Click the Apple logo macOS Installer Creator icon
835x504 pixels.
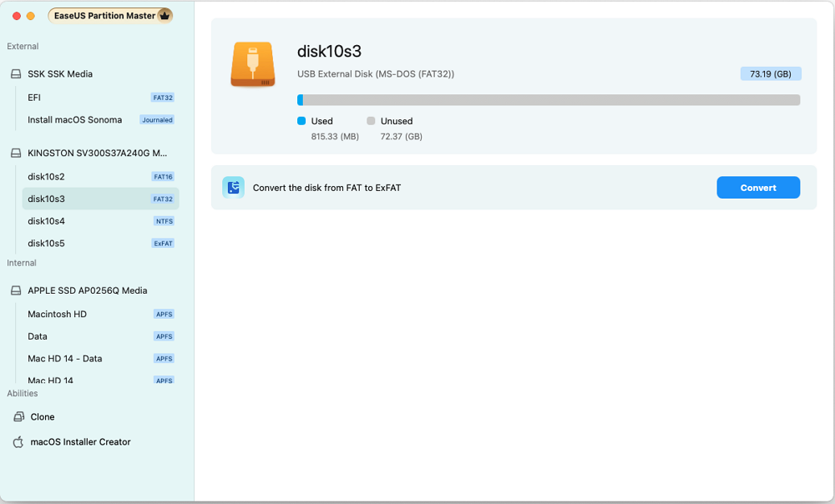pos(18,441)
